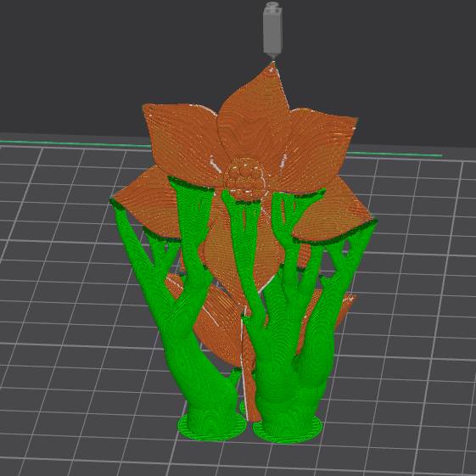Select the flower's round bumpy center
This screenshot has width=476, height=476.
[x=245, y=179]
